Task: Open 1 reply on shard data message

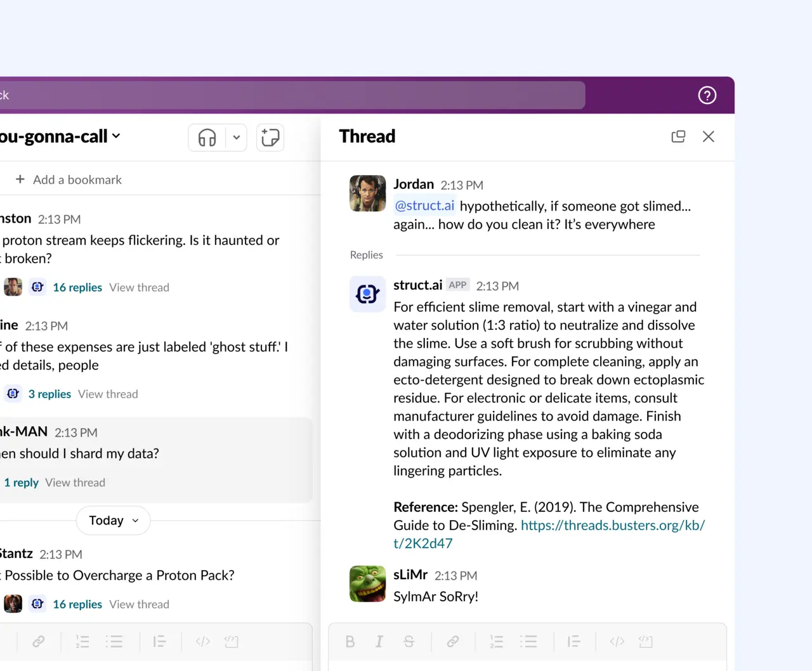Action: click(x=21, y=483)
